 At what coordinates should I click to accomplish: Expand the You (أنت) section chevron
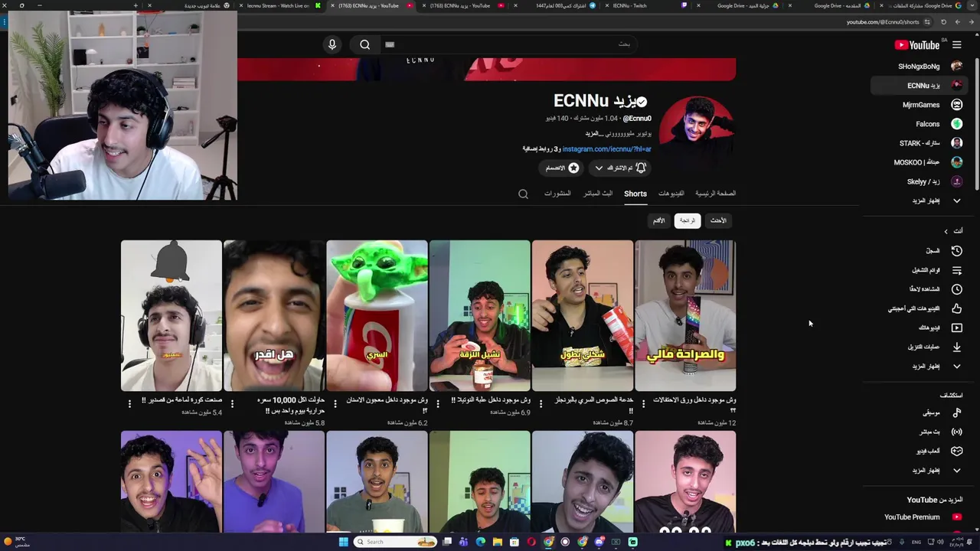tap(946, 230)
